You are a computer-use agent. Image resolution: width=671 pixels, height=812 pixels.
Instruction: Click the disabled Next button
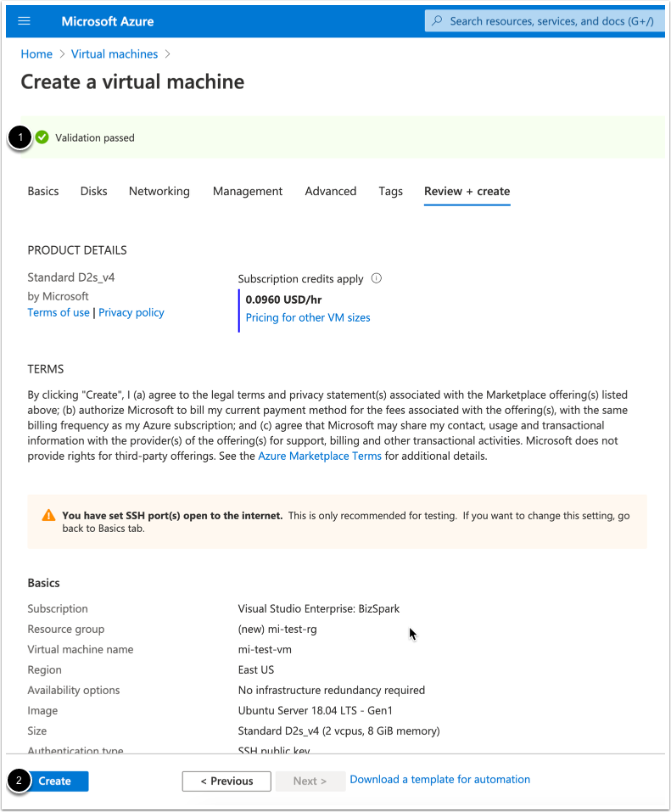[310, 781]
